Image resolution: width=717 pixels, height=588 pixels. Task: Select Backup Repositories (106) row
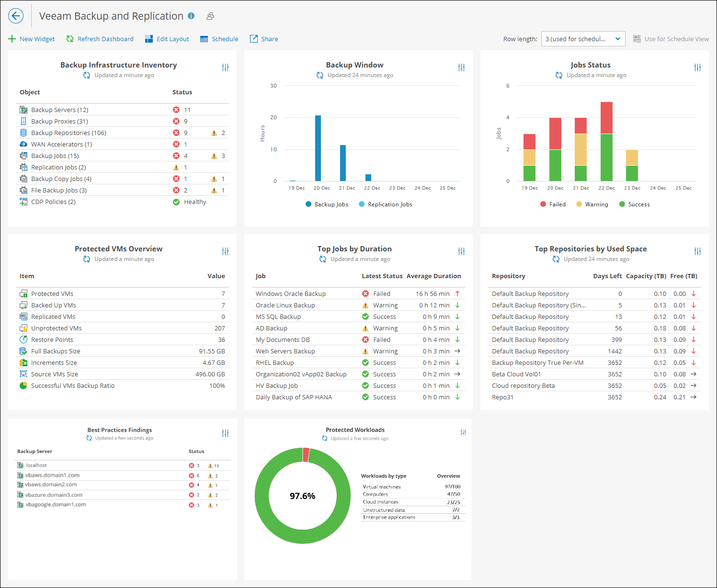click(x=122, y=133)
